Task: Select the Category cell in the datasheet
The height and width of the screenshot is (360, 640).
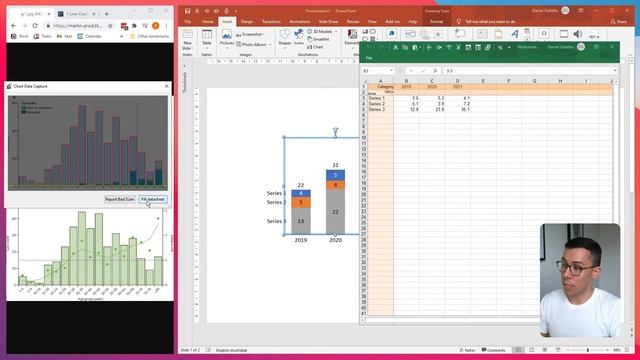Action: 381,87
